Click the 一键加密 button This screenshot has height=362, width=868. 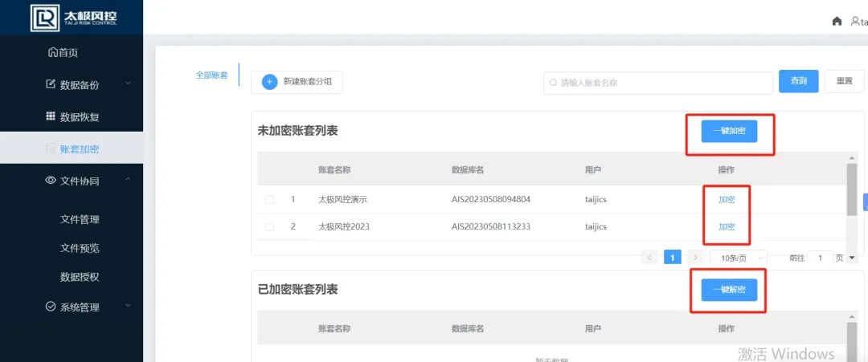[729, 132]
